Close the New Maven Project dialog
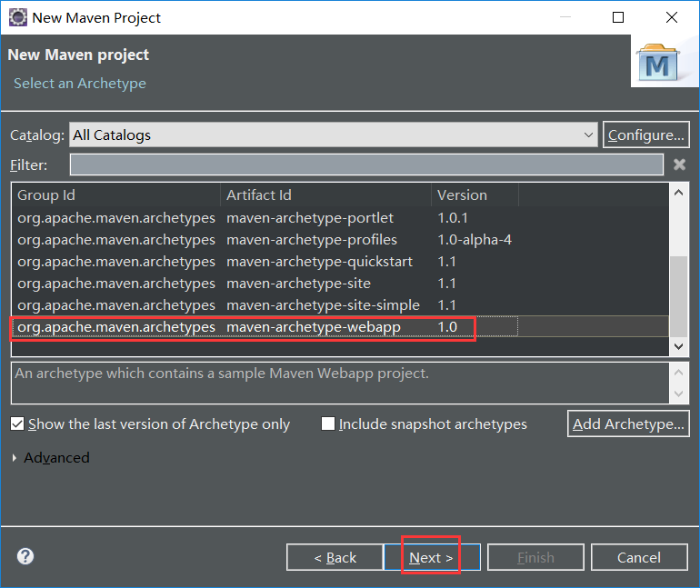Image resolution: width=700 pixels, height=588 pixels. coord(672,17)
